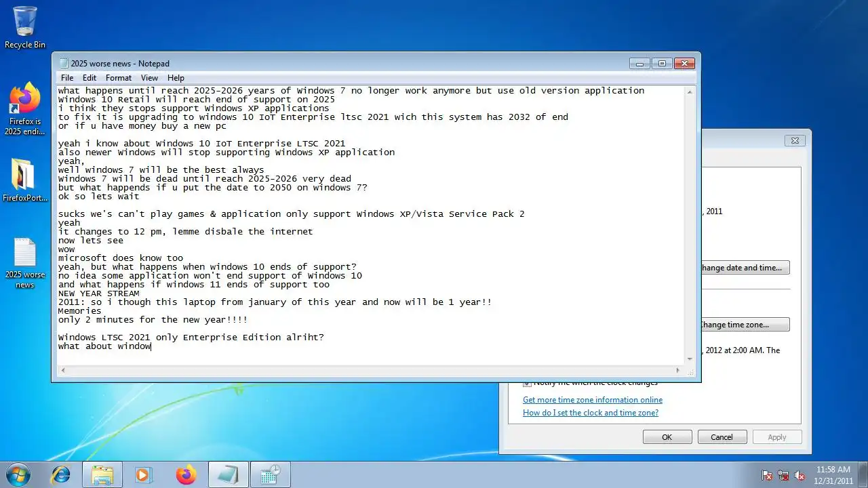868x488 pixels.
Task: Click the 'ok so lets wait' line
Action: [x=98, y=197]
